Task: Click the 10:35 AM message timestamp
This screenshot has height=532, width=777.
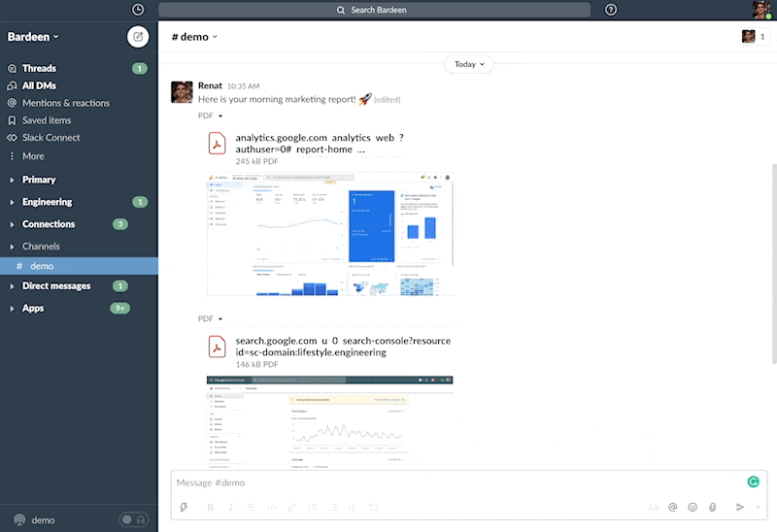Action: click(x=244, y=86)
